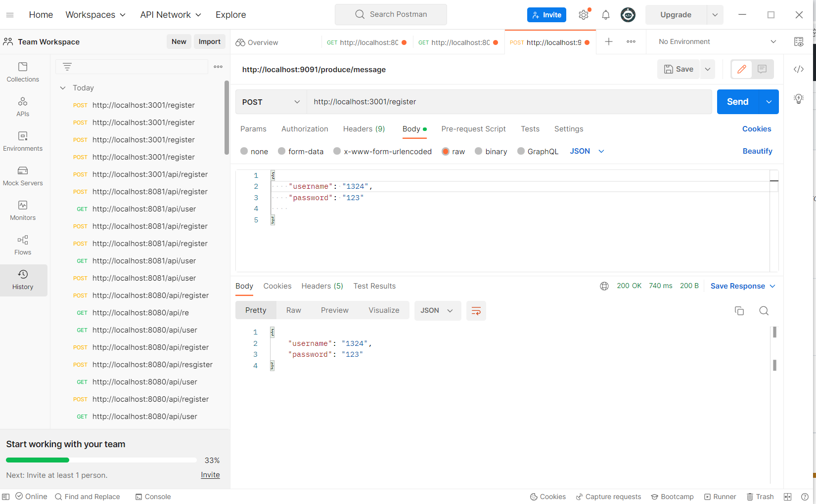
Task: Open the info lightbulb icon
Action: tap(799, 99)
